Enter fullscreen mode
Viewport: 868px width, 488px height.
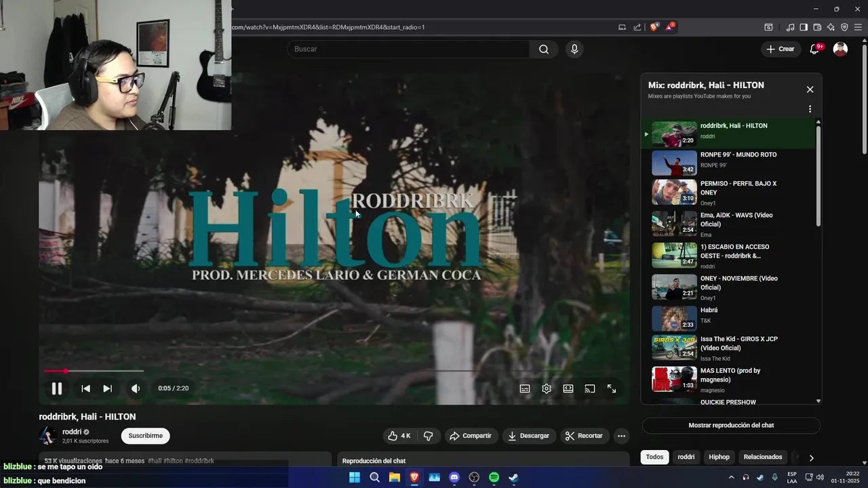tap(612, 388)
